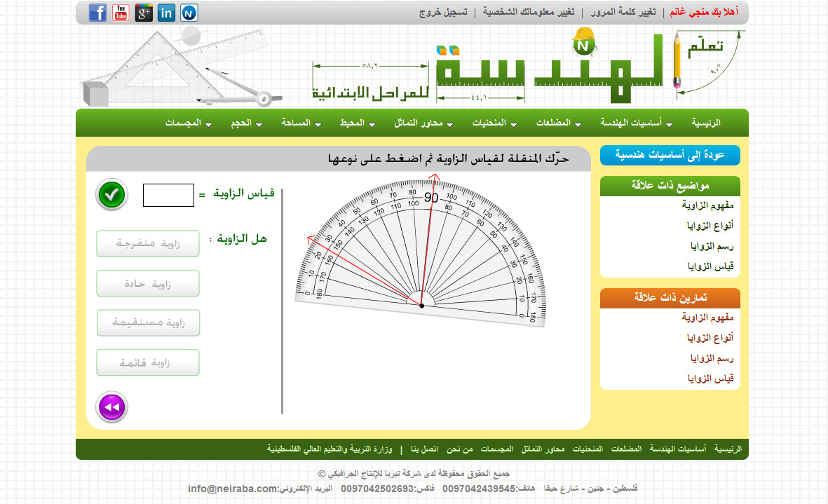Click the Facebook icon in header
Viewport: 828px width, 504px height.
(x=98, y=13)
